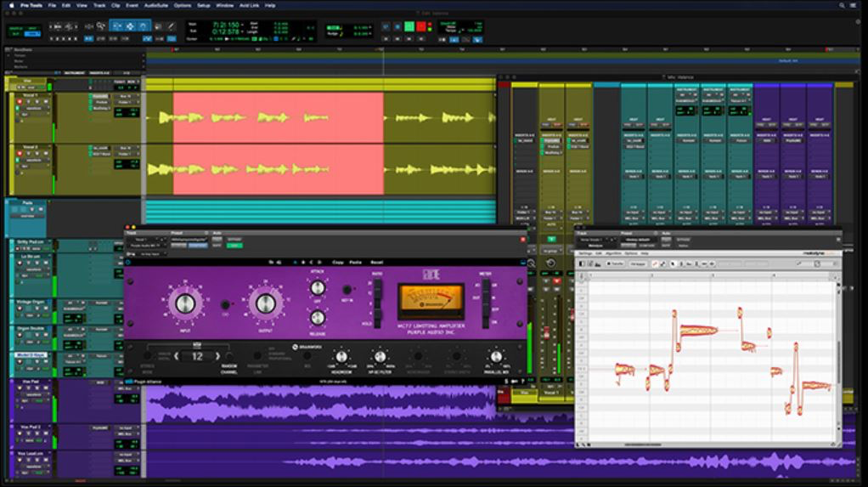The height and width of the screenshot is (487, 868).
Task: Open Melodyne Algorithm menu
Action: [x=613, y=253]
